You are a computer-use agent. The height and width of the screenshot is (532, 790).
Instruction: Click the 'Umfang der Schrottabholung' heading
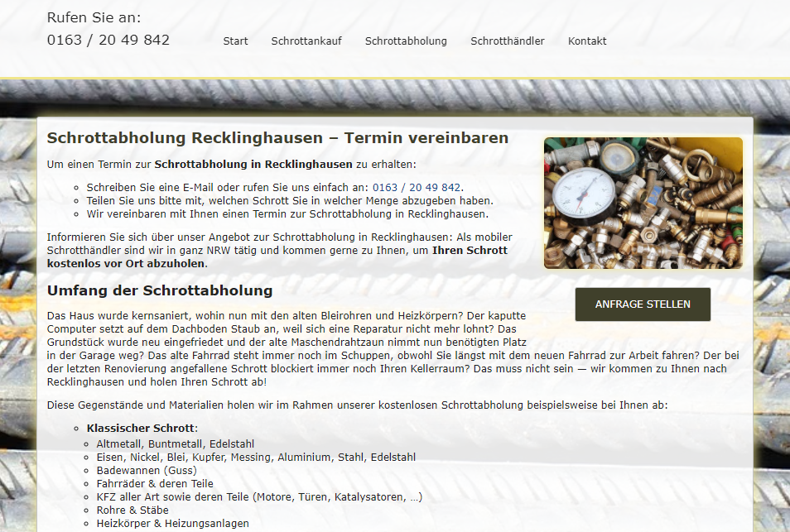160,290
